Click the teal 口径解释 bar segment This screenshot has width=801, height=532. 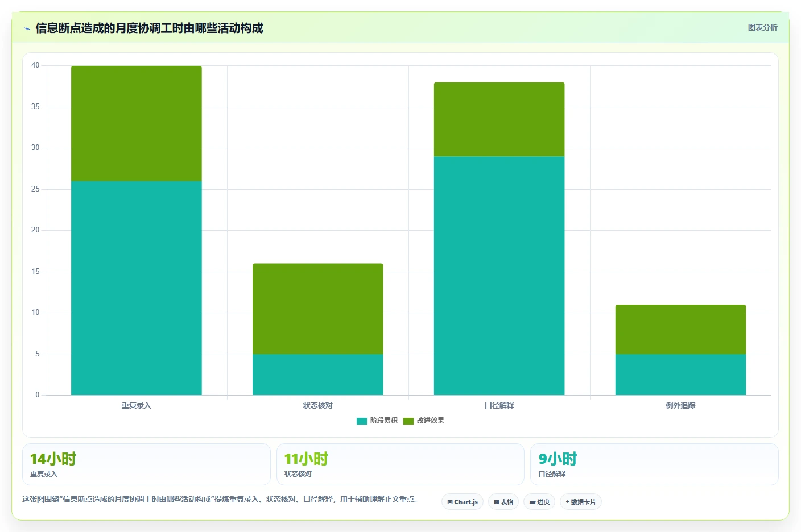tap(499, 276)
